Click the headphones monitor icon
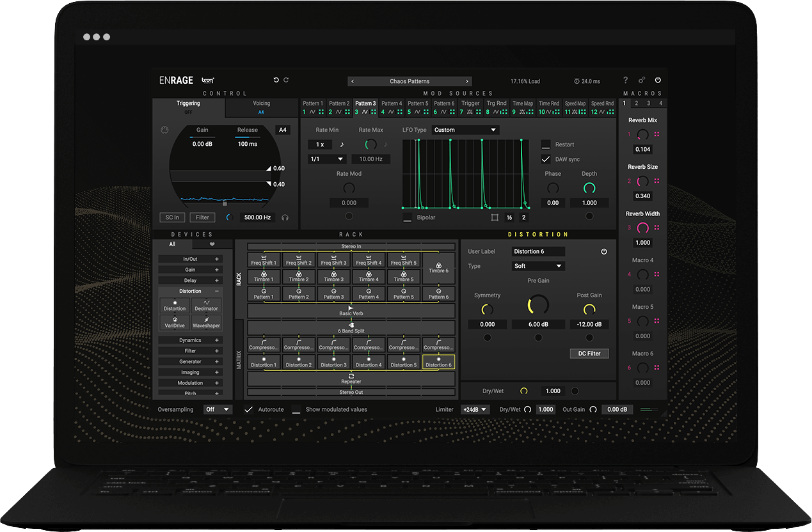The width and height of the screenshot is (812, 532). click(x=285, y=217)
